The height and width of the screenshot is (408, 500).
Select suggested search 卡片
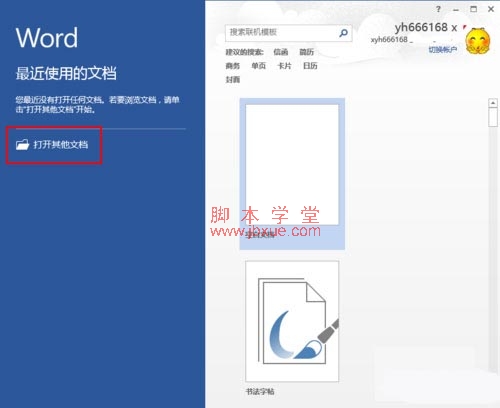point(284,66)
